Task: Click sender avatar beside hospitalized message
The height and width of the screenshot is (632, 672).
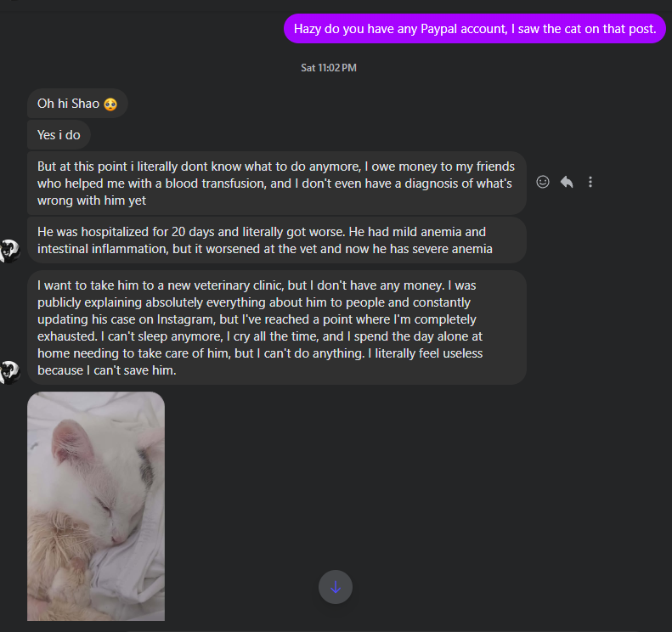Action: (8, 251)
